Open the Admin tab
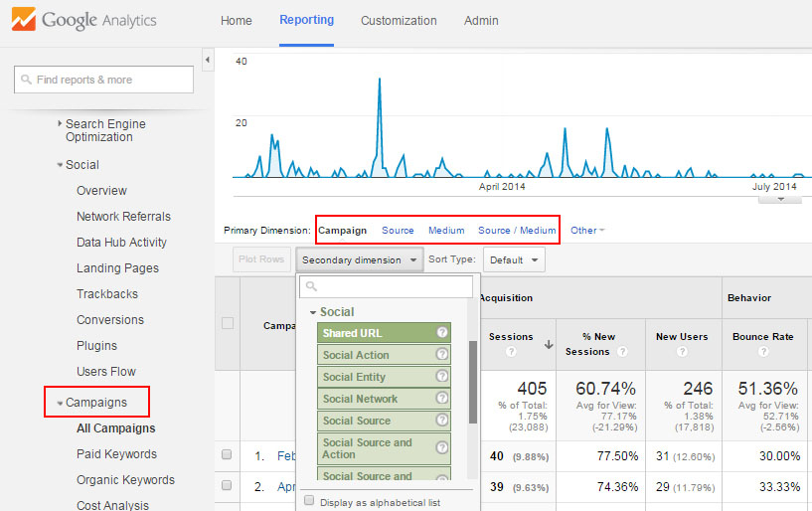The height and width of the screenshot is (511, 812). [x=481, y=21]
